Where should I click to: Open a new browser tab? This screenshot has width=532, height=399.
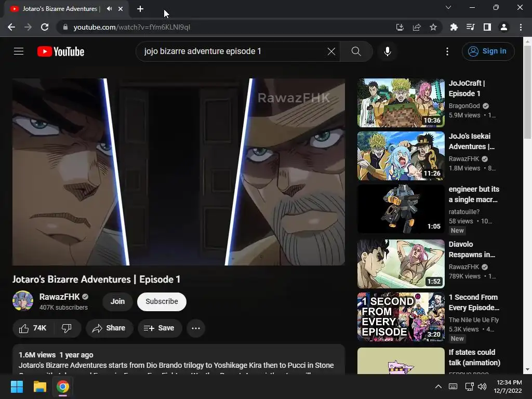coord(140,9)
